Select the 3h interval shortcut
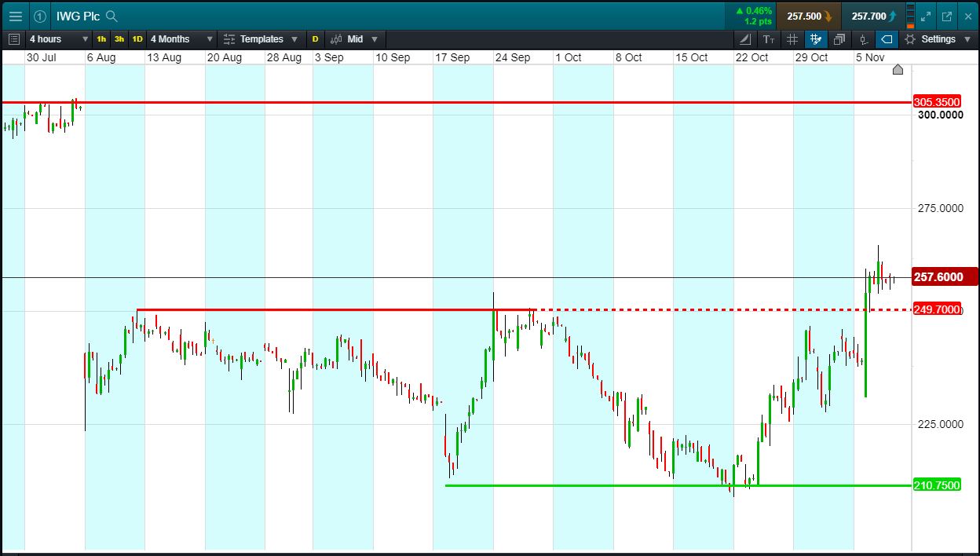 pyautogui.click(x=119, y=39)
